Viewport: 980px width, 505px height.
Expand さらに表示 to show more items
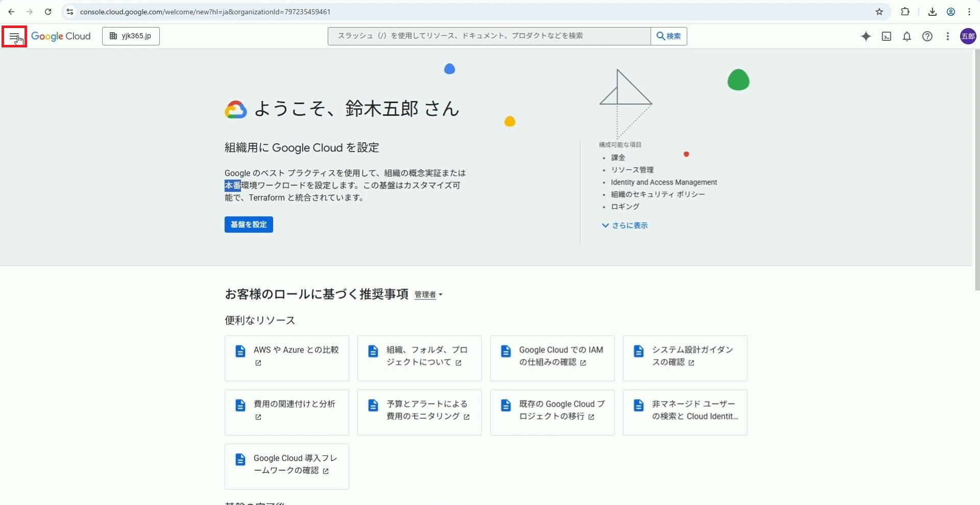point(625,225)
